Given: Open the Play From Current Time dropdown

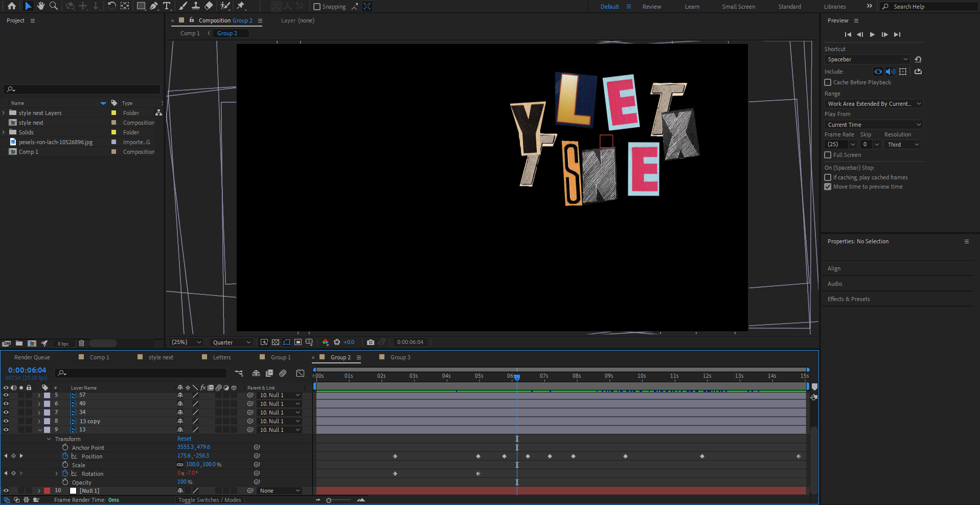Looking at the screenshot, I should (874, 125).
